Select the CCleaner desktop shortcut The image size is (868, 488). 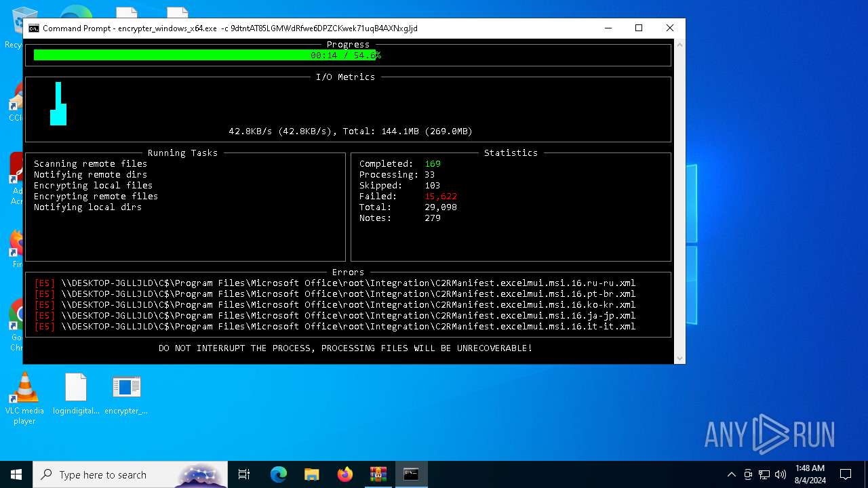(x=15, y=102)
